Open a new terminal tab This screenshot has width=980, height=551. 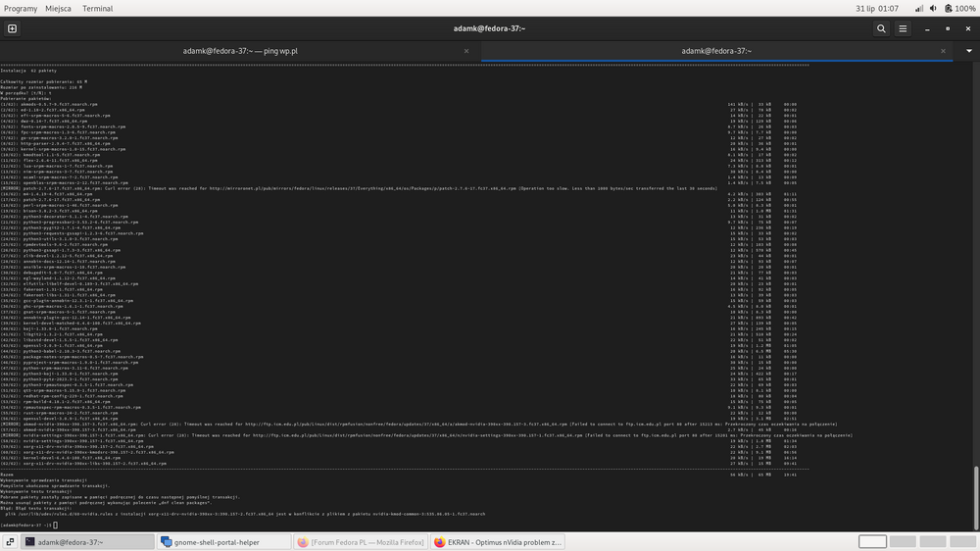point(12,28)
